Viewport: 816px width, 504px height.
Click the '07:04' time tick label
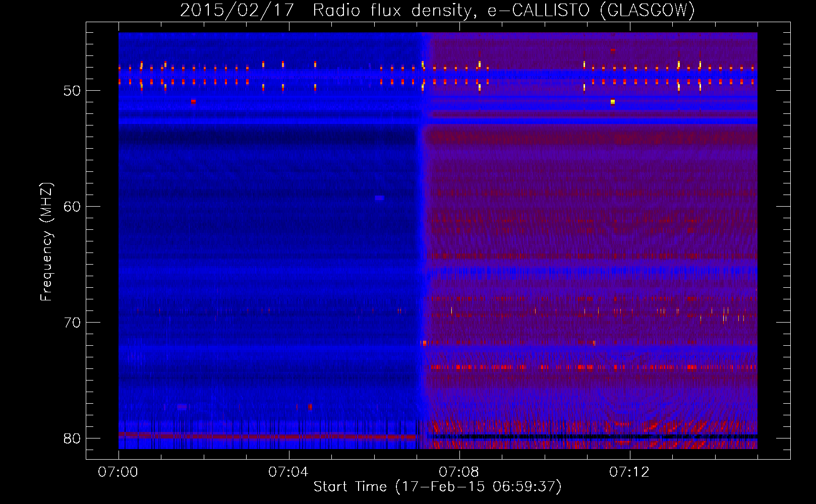point(288,472)
